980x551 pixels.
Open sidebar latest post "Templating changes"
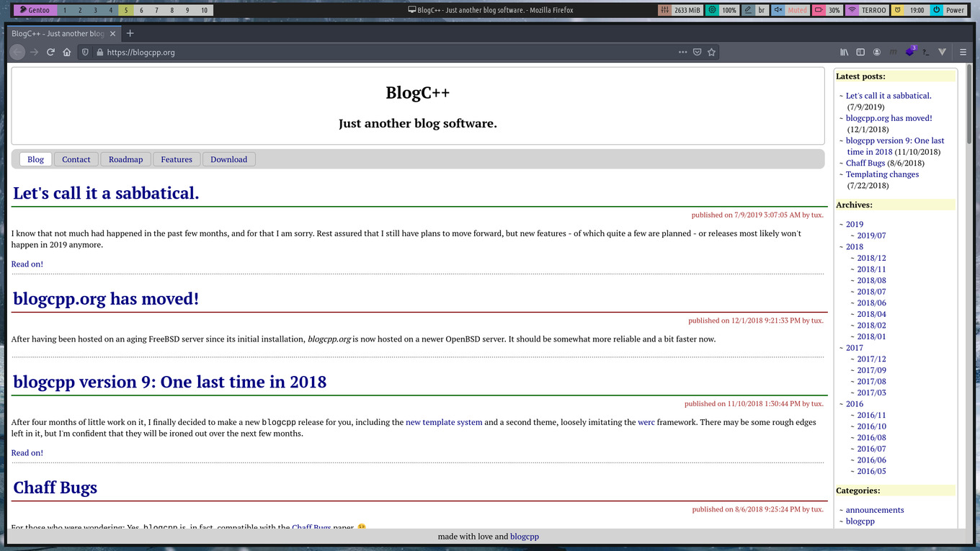point(882,174)
